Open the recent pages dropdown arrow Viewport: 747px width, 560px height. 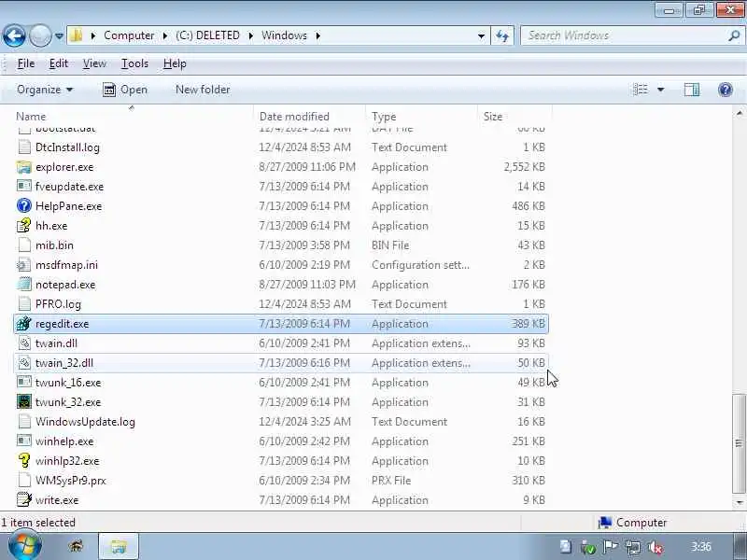[59, 35]
